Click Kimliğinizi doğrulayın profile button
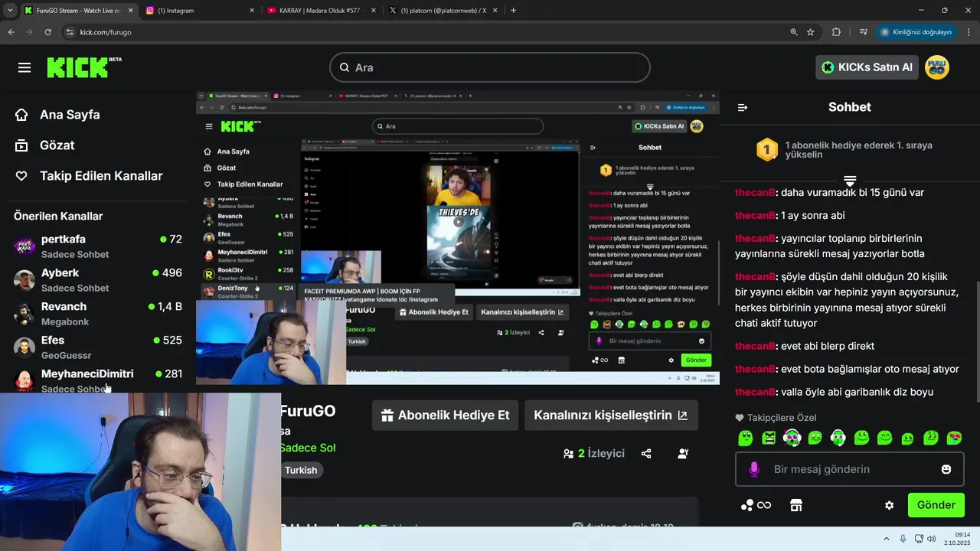The image size is (980, 551). coord(916,32)
